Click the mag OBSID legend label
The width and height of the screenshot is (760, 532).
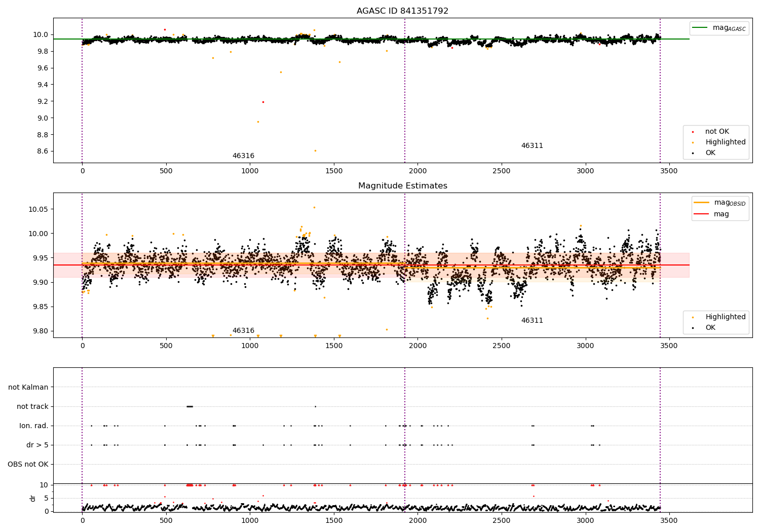(x=730, y=203)
